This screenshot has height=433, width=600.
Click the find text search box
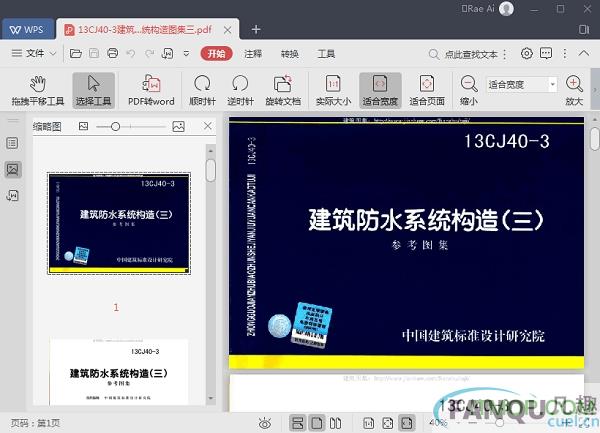tap(463, 54)
